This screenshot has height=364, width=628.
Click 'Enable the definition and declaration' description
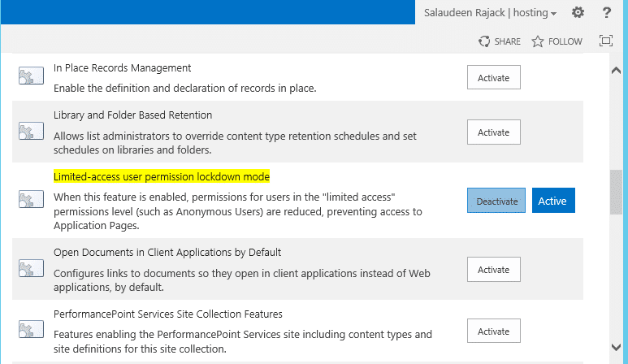184,88
